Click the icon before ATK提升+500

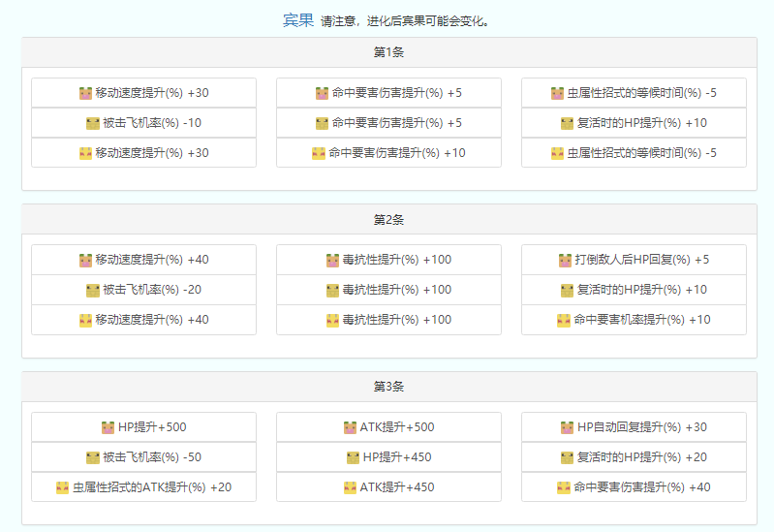pyautogui.click(x=351, y=427)
